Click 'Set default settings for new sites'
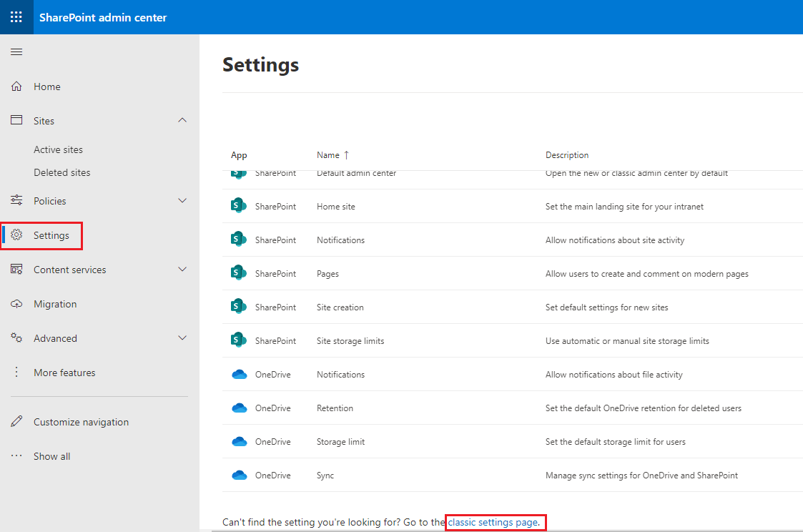 (607, 307)
